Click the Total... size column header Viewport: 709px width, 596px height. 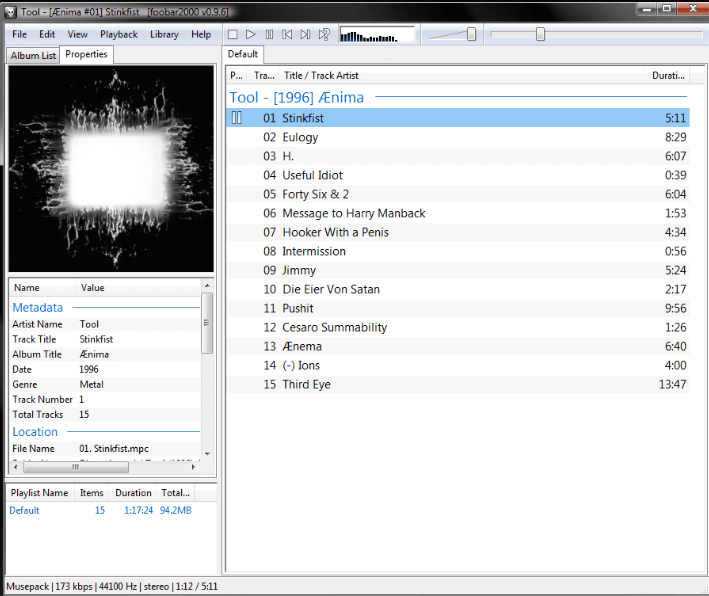point(175,493)
